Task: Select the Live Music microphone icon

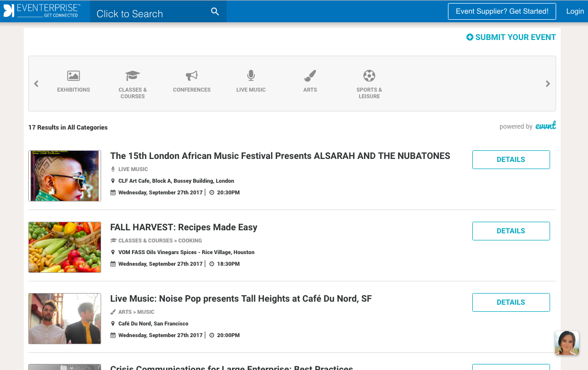Action: [x=251, y=75]
